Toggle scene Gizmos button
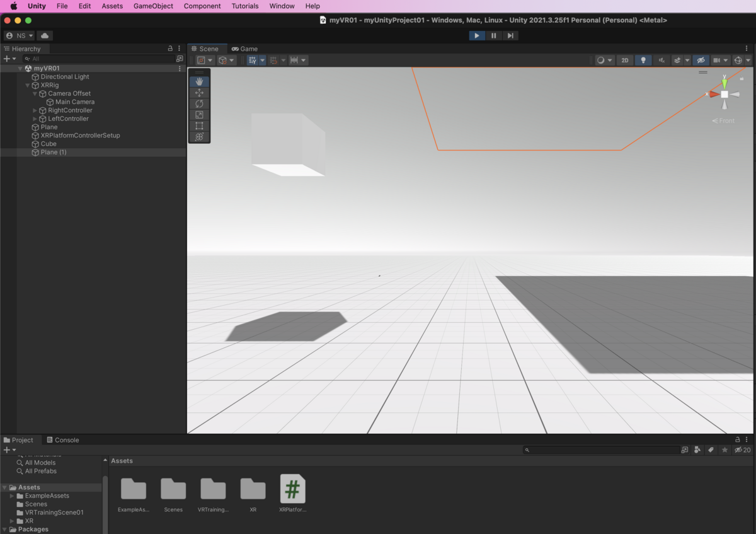 738,61
